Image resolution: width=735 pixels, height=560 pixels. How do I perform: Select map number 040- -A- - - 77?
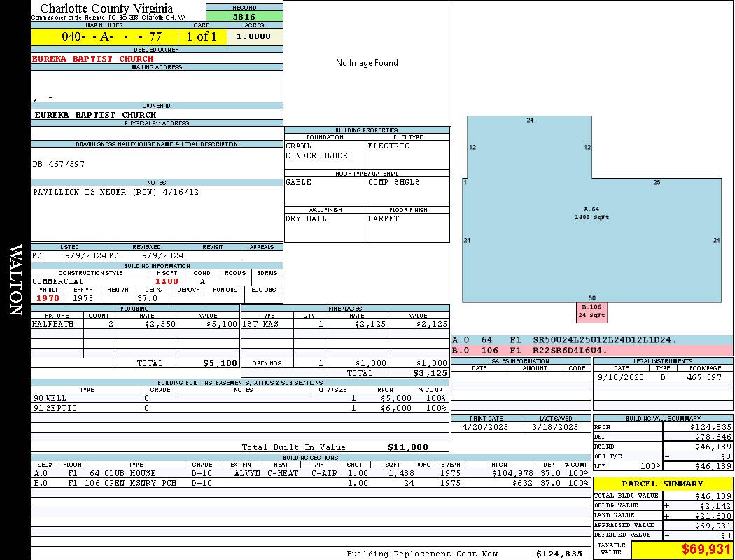pos(111,36)
